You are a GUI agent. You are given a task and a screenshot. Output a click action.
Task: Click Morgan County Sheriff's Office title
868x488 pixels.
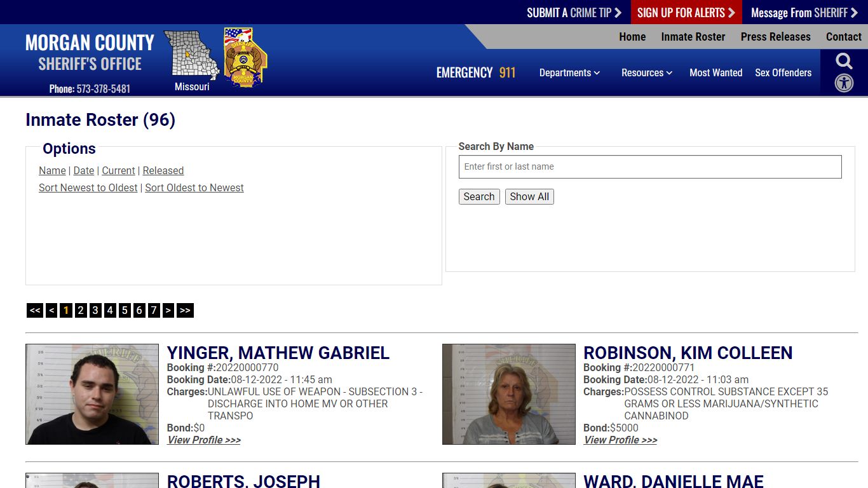click(90, 53)
